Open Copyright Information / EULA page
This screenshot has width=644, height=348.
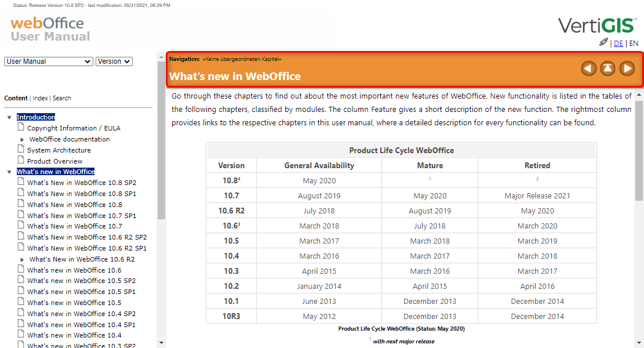[x=74, y=128]
